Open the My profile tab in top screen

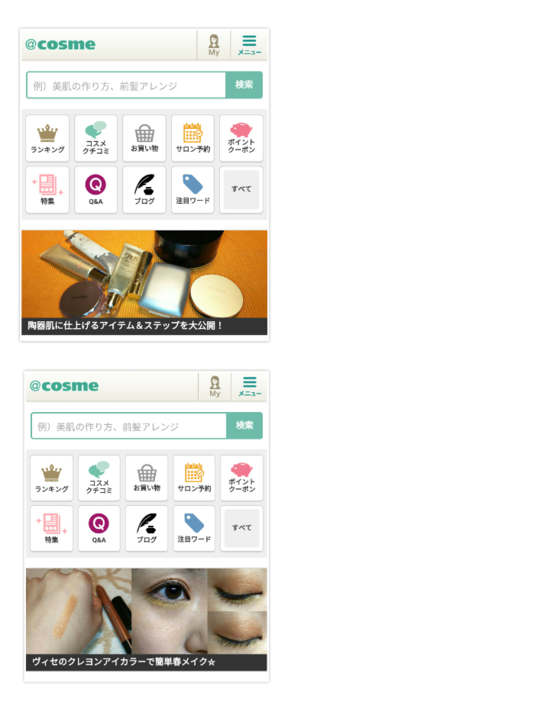(214, 45)
